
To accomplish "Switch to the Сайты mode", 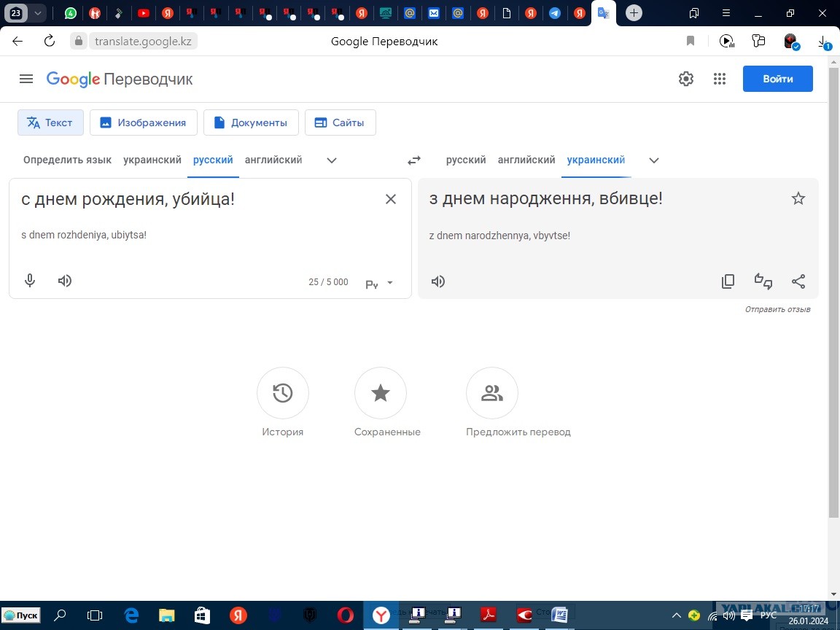I will click(341, 122).
